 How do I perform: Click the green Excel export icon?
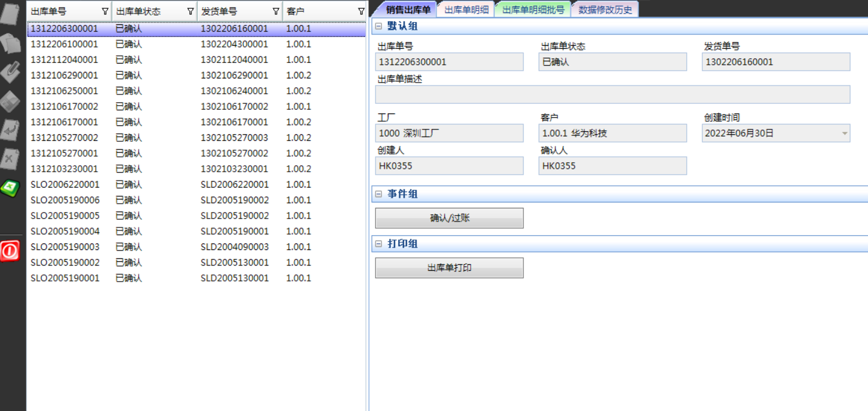coord(10,188)
